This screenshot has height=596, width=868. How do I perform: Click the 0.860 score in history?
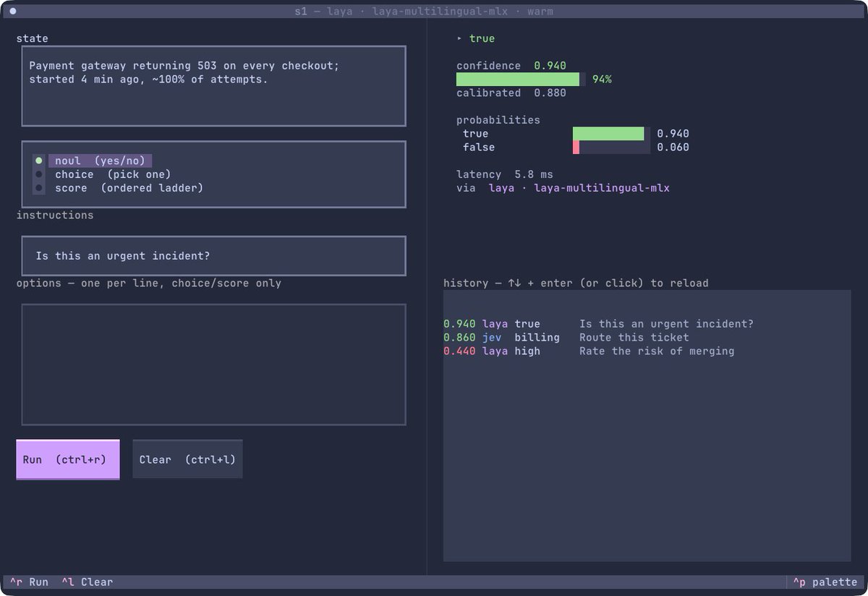tap(459, 338)
